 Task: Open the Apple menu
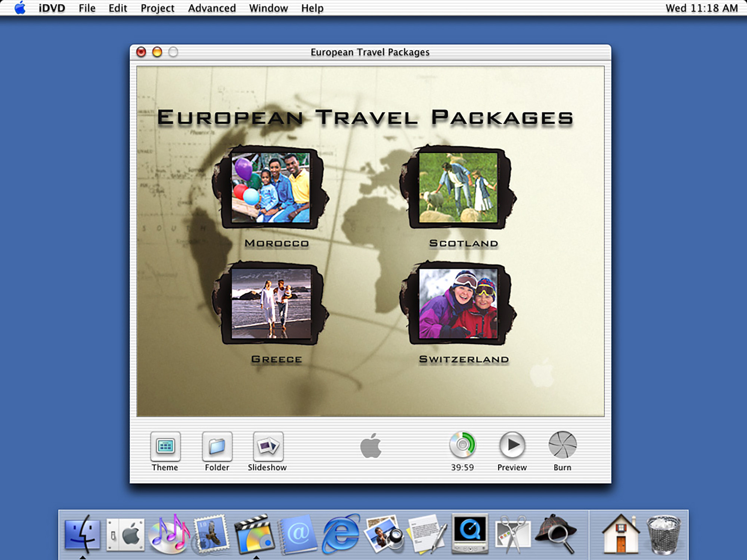(20, 8)
